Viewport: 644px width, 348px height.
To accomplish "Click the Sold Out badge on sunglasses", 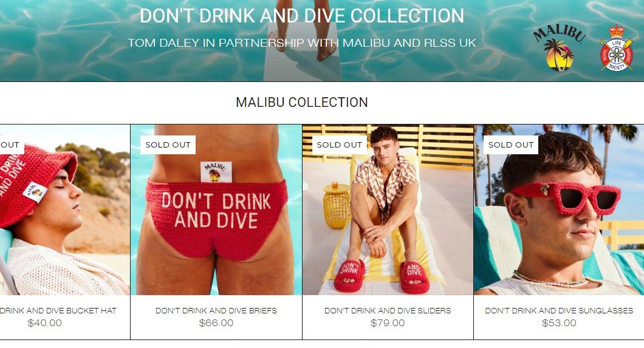I will [511, 145].
